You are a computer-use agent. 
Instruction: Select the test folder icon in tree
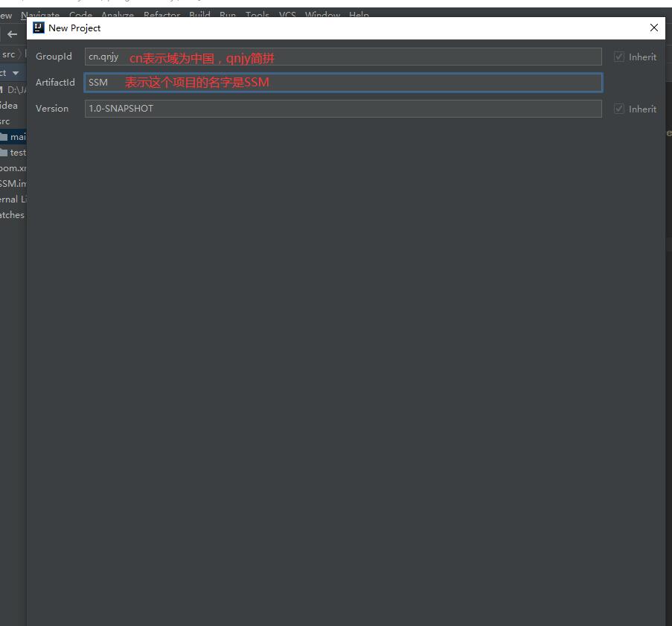pyautogui.click(x=4, y=153)
